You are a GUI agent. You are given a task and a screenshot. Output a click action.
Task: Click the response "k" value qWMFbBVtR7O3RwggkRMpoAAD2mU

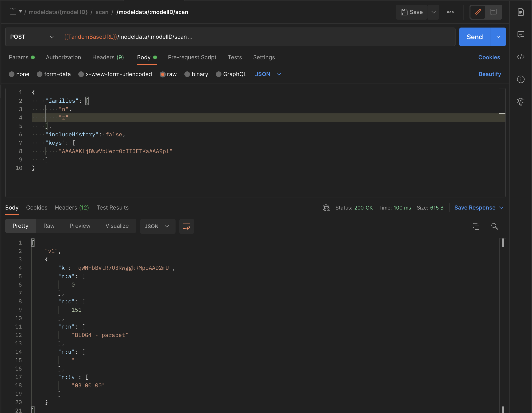(x=124, y=268)
